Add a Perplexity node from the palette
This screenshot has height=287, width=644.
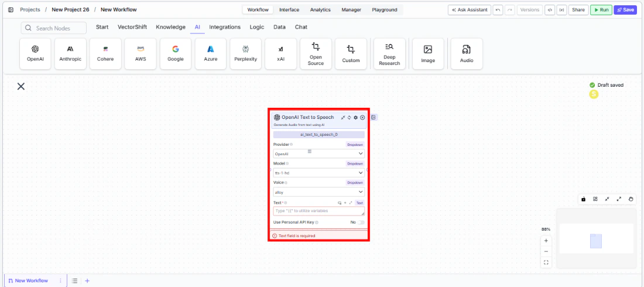click(246, 54)
